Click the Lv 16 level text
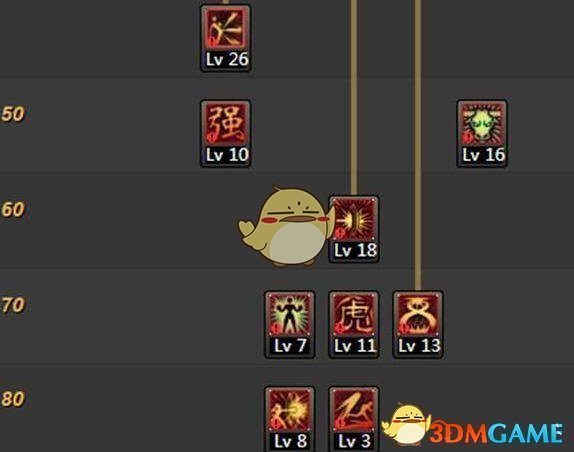This screenshot has height=452, width=574. coord(484,155)
